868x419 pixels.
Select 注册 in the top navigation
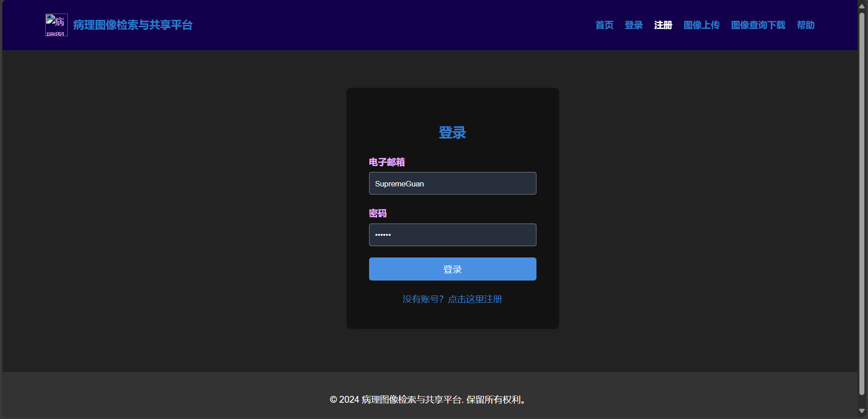click(663, 25)
